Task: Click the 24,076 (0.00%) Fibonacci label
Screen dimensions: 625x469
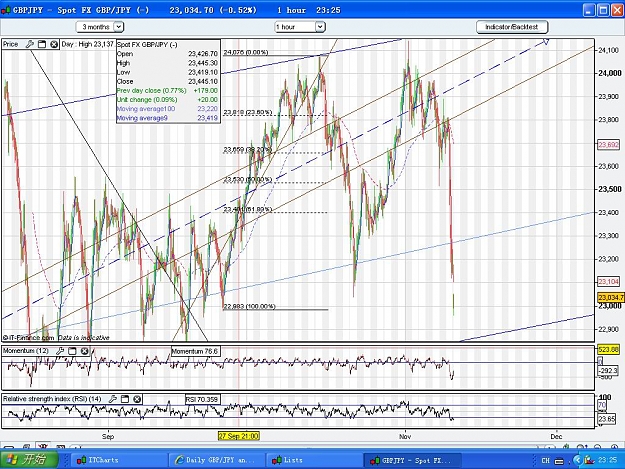Action: pyautogui.click(x=246, y=52)
